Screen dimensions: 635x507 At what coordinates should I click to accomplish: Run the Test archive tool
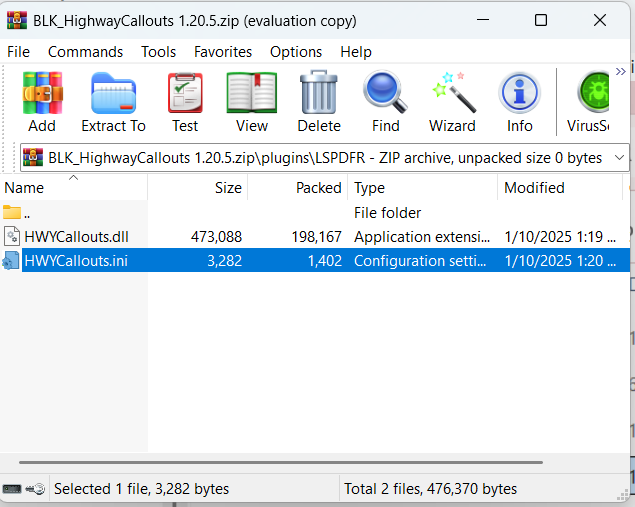coord(185,93)
